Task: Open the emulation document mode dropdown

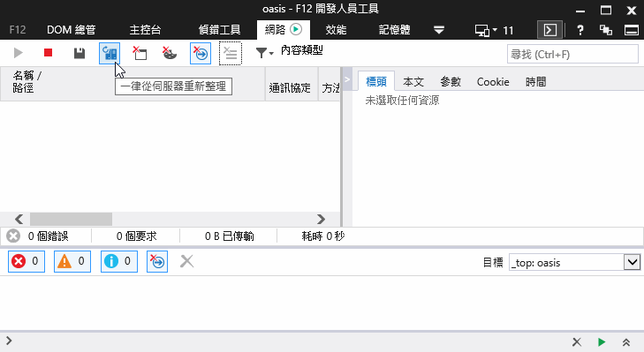Action: [494, 30]
